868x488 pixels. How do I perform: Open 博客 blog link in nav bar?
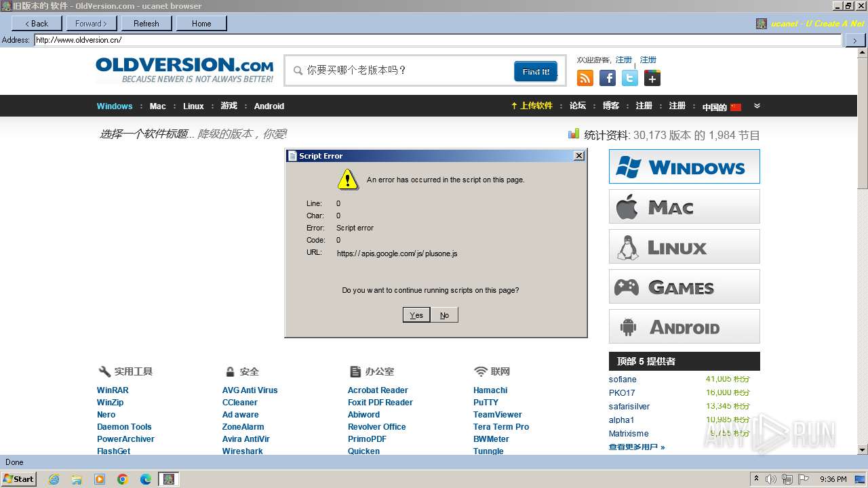[611, 106]
